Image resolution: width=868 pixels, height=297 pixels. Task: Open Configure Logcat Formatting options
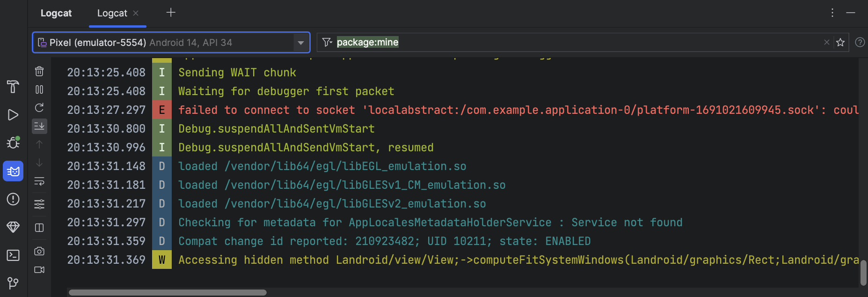(x=39, y=204)
